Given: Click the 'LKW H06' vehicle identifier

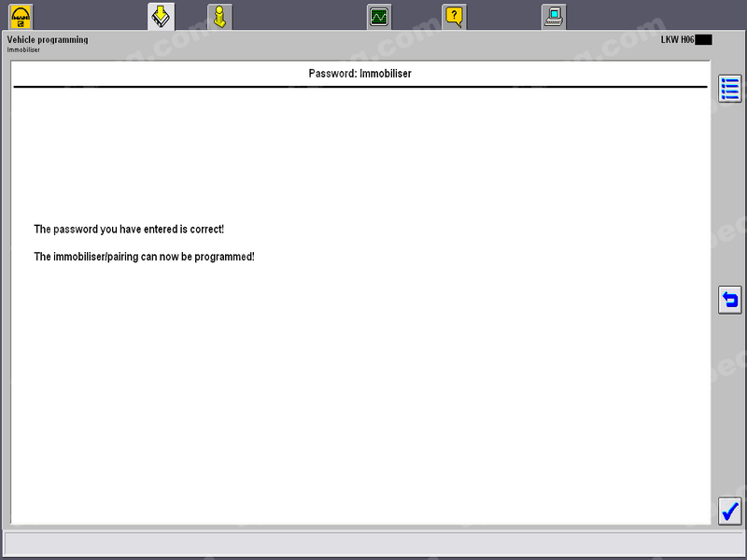Looking at the screenshot, I should (677, 40).
